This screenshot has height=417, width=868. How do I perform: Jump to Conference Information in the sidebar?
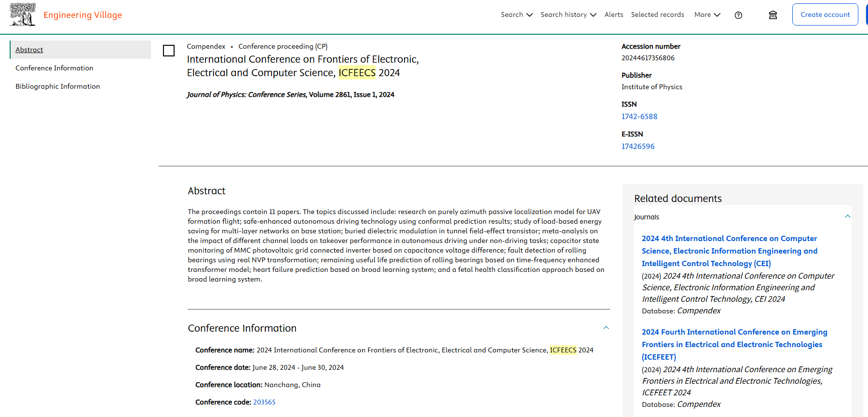[x=54, y=68]
